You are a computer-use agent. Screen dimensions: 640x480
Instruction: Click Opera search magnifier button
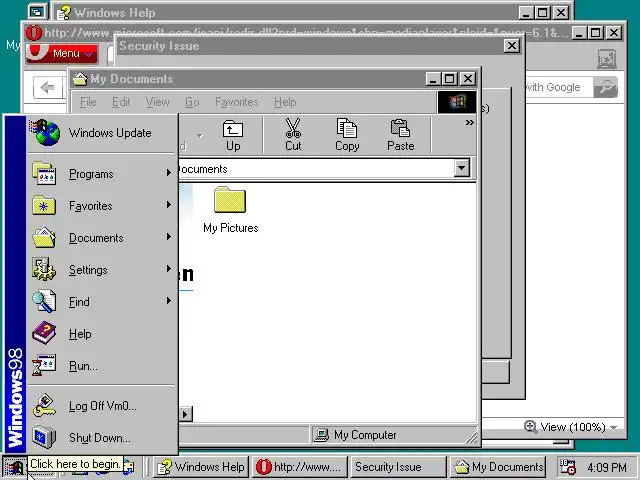(x=605, y=87)
